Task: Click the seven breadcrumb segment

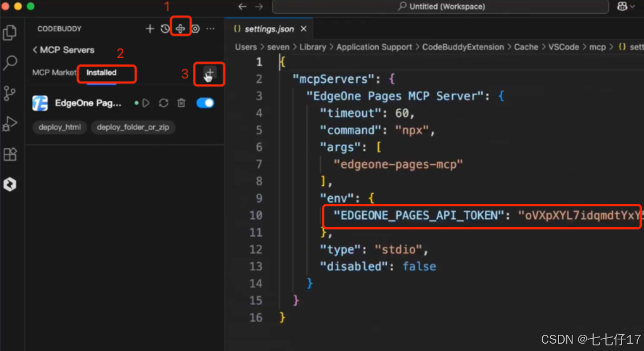Action: tap(278, 47)
